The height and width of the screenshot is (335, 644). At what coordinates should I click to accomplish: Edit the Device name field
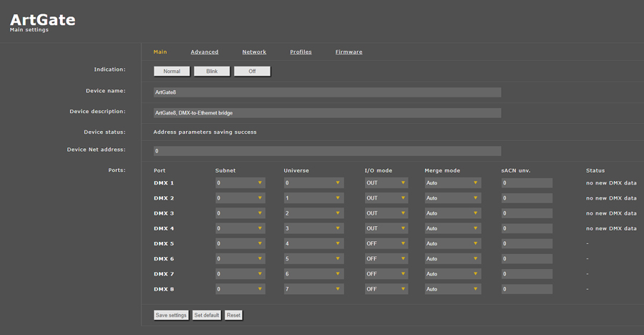point(327,92)
